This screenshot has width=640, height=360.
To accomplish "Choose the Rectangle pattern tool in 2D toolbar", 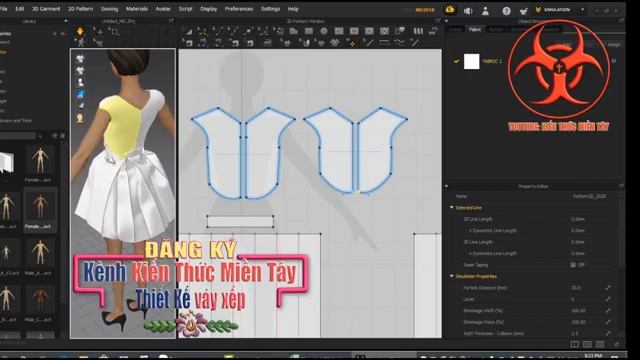I will (309, 31).
